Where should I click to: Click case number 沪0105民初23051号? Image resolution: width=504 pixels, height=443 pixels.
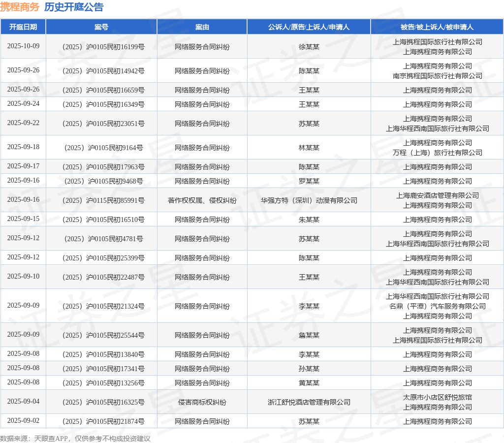(103, 124)
